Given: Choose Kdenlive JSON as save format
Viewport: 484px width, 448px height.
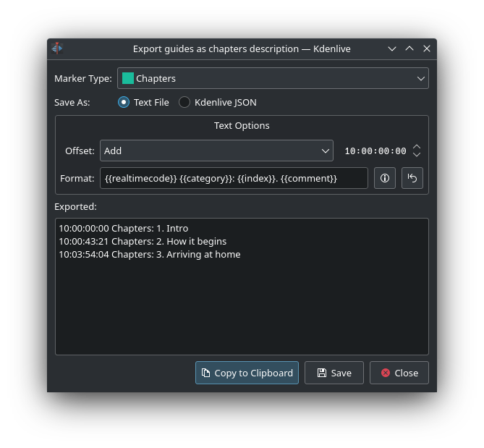Looking at the screenshot, I should (x=184, y=102).
